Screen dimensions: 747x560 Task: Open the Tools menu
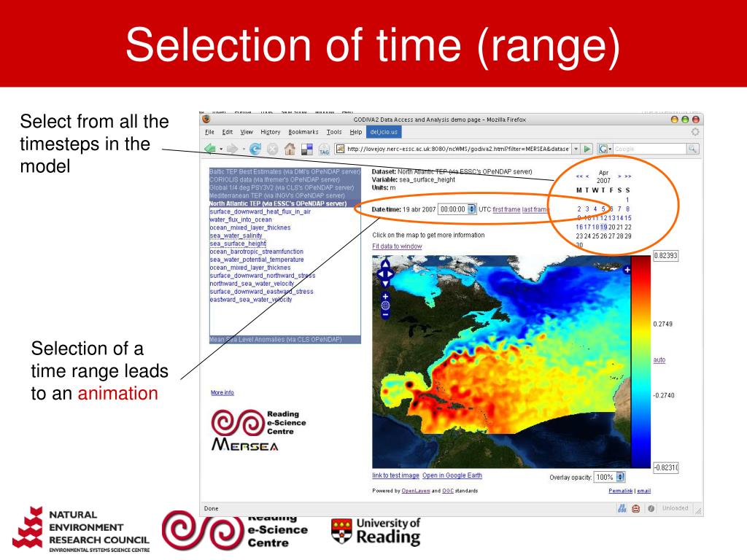point(334,132)
